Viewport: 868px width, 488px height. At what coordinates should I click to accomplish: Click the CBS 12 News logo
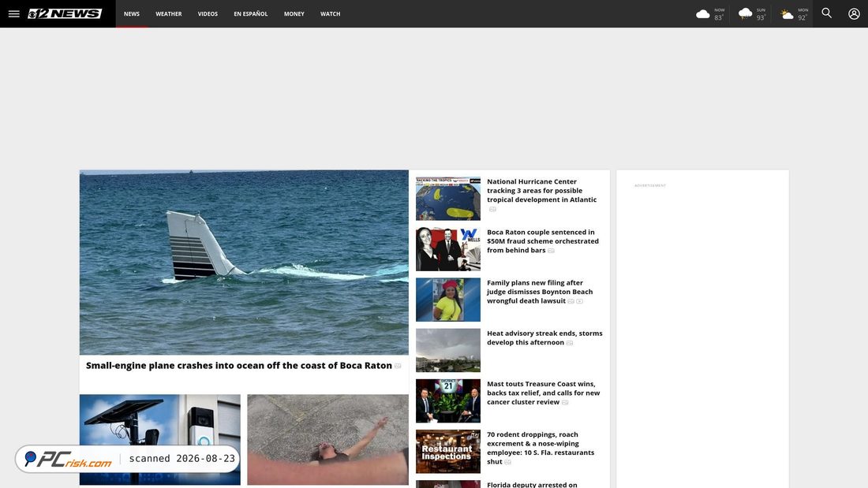[x=65, y=14]
